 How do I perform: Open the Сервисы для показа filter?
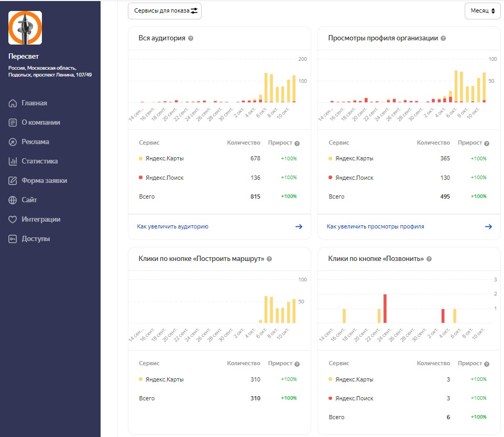coord(165,10)
